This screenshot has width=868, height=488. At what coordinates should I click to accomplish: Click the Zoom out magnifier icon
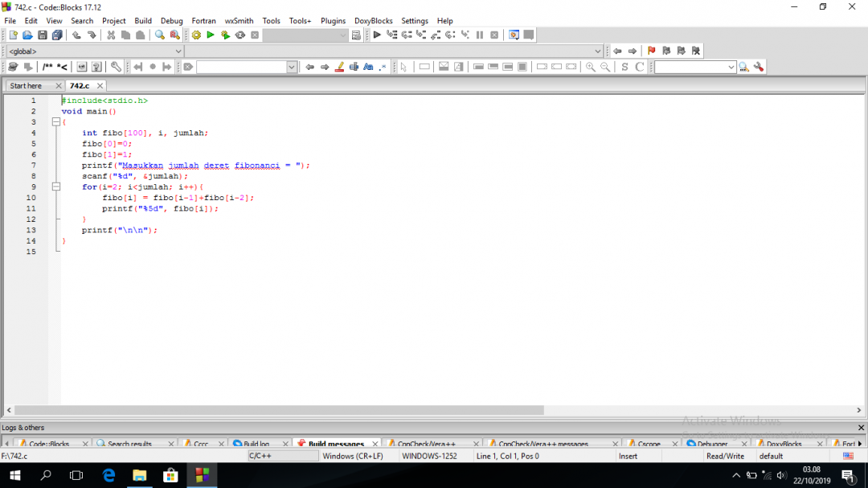(606, 67)
